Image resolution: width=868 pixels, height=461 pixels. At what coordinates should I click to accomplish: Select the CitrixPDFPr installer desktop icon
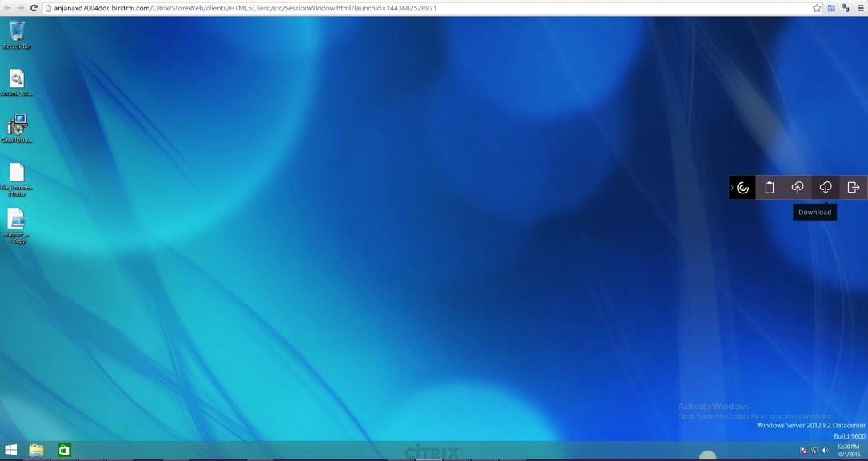point(17,127)
